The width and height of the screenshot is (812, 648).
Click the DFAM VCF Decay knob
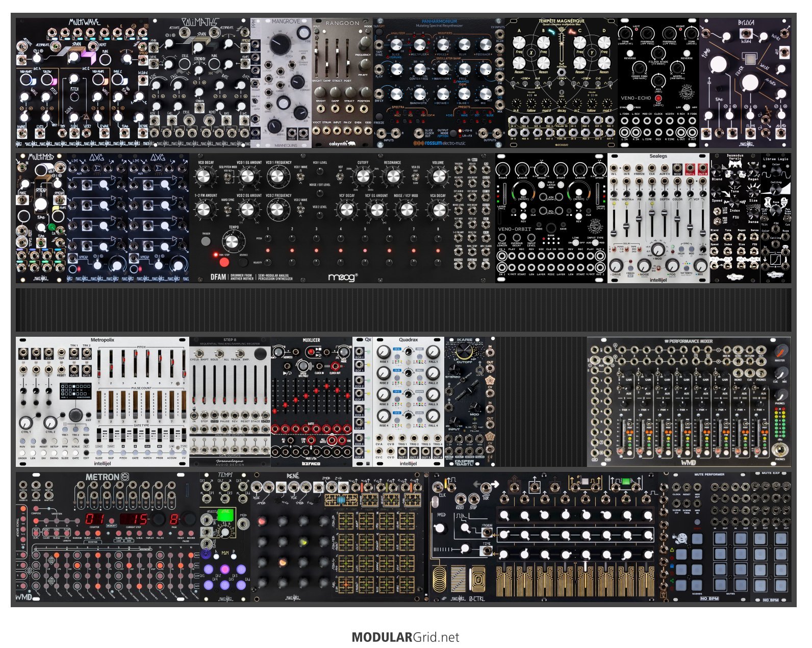[x=347, y=209]
